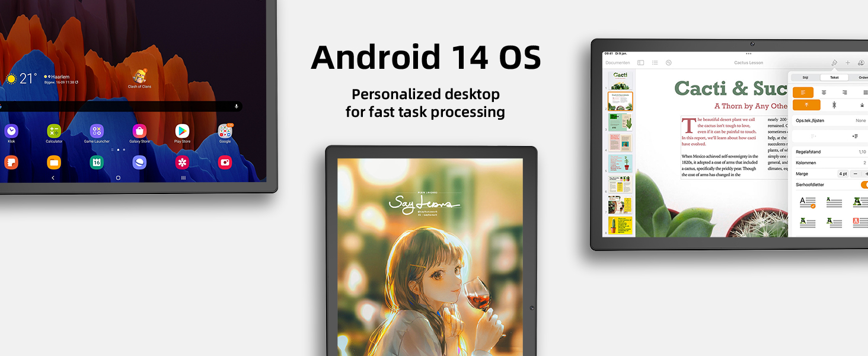This screenshot has height=356, width=868.
Task: Click the undo icon in Pages toolbar
Action: [x=668, y=63]
